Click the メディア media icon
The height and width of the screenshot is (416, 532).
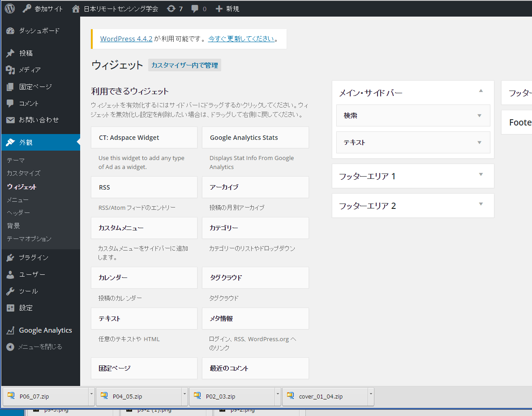(10, 69)
